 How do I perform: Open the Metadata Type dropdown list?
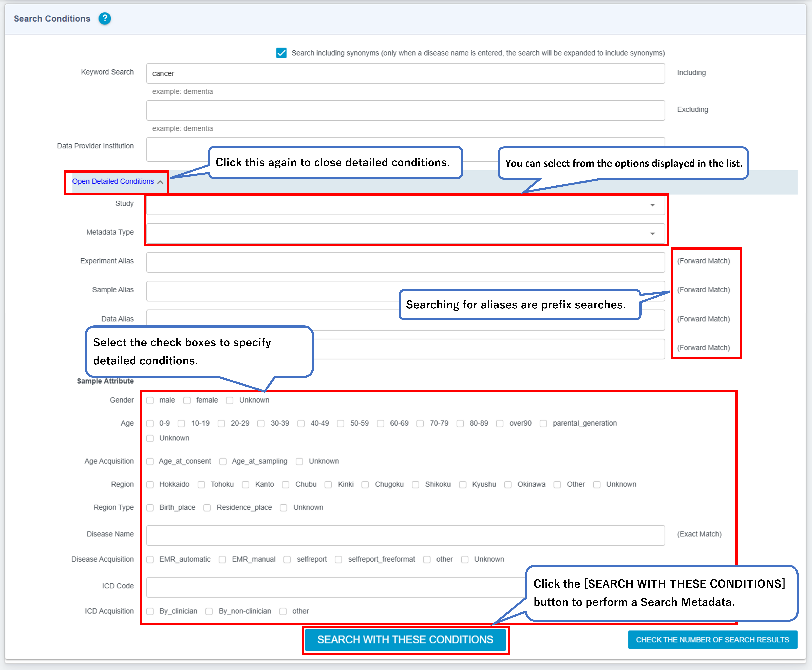405,233
